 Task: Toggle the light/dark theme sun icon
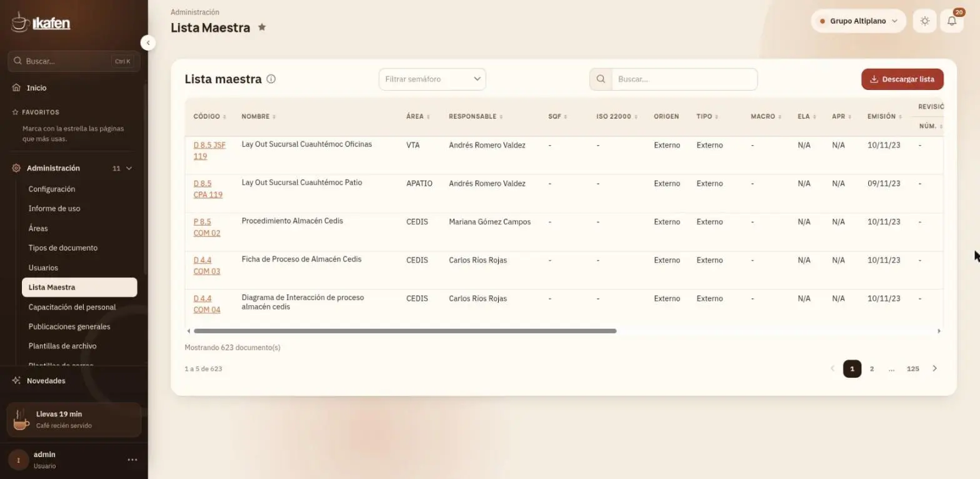click(x=924, y=21)
